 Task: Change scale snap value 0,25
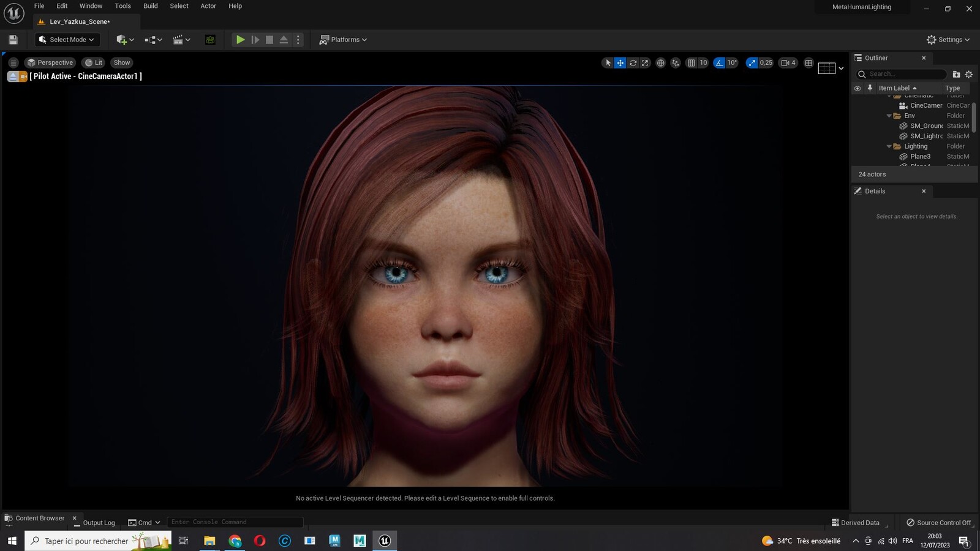[766, 62]
